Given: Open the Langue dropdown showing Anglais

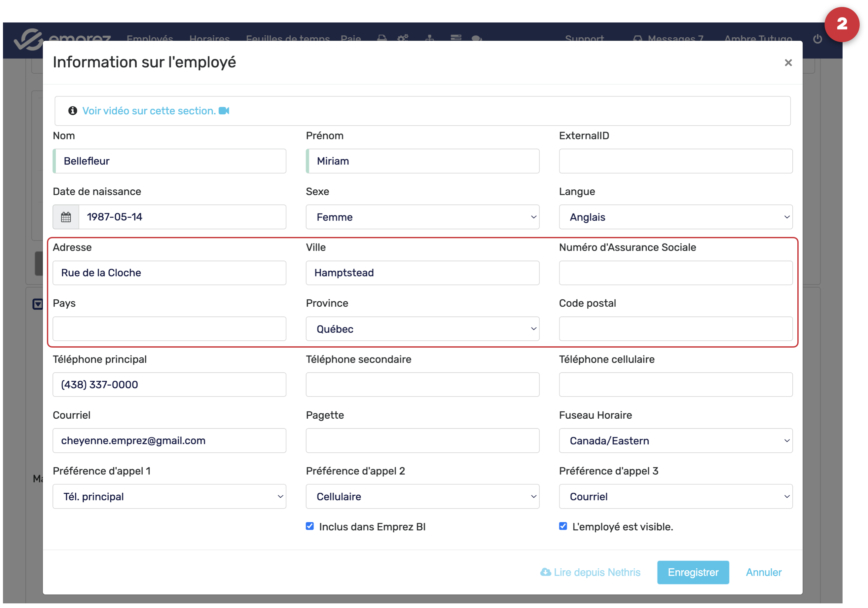Looking at the screenshot, I should pos(675,217).
